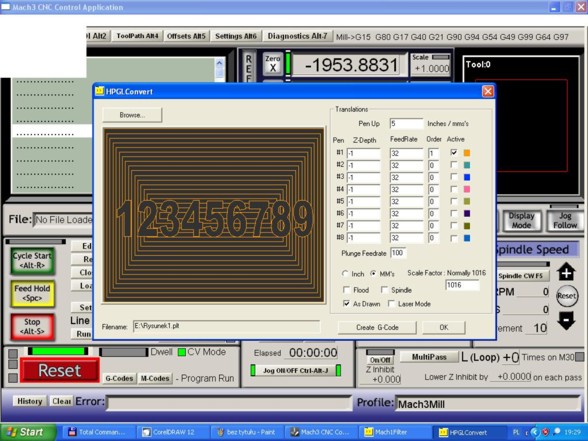
Task: Decrease spindle speed with down arrow icon
Action: [566, 321]
